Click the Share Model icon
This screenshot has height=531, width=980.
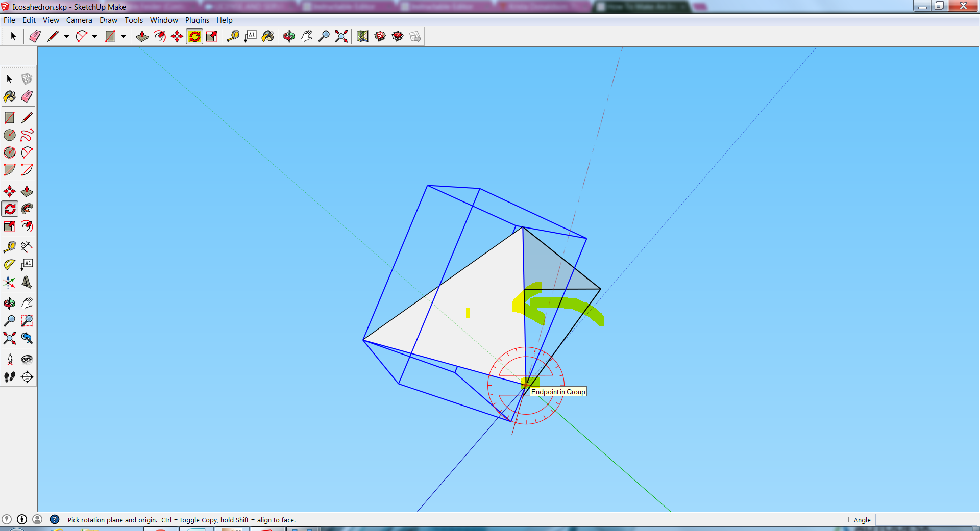pyautogui.click(x=415, y=36)
